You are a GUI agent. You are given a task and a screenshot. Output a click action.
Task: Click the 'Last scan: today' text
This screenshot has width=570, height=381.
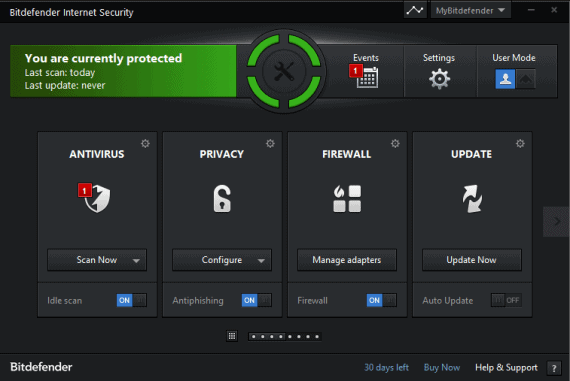60,73
